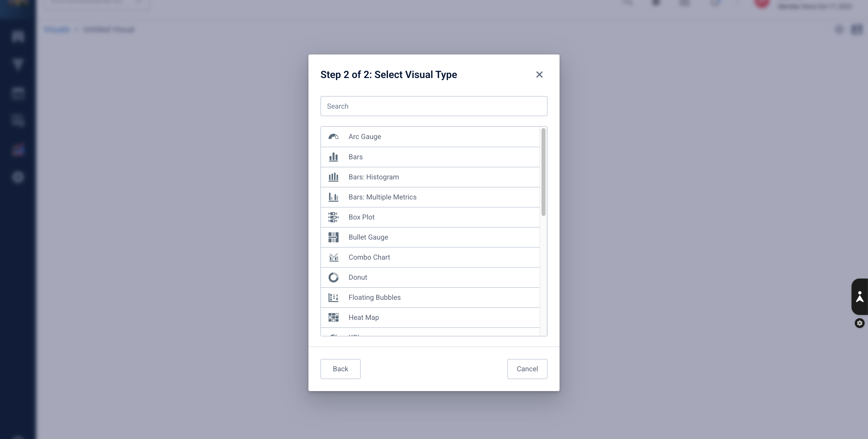Click the visual type list scrollbar
868x439 pixels.
click(x=543, y=172)
